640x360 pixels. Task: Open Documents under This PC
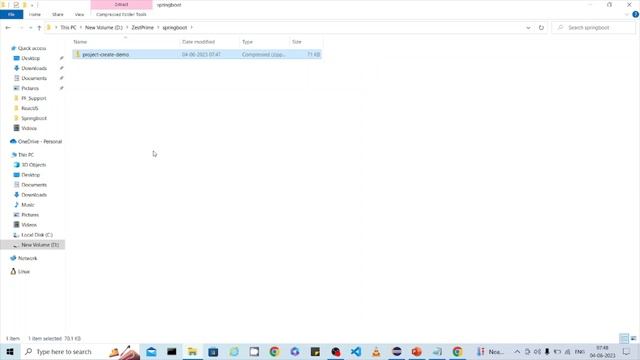click(x=34, y=185)
